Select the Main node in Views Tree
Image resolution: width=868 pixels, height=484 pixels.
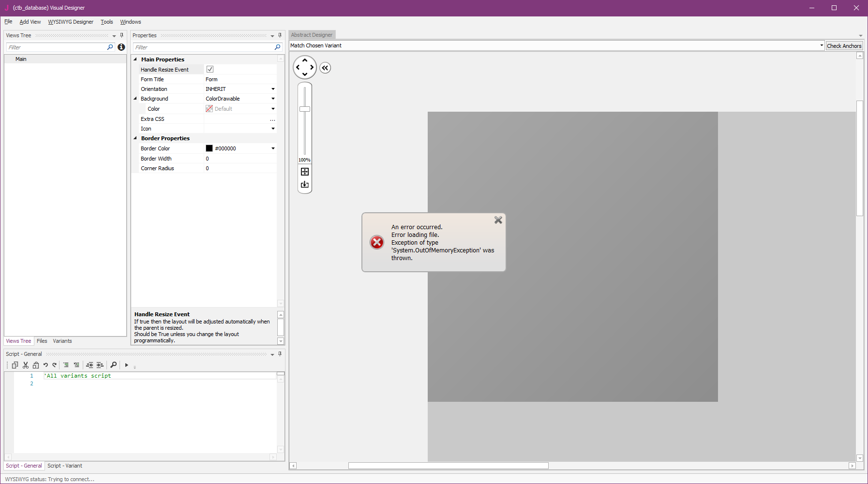(21, 59)
